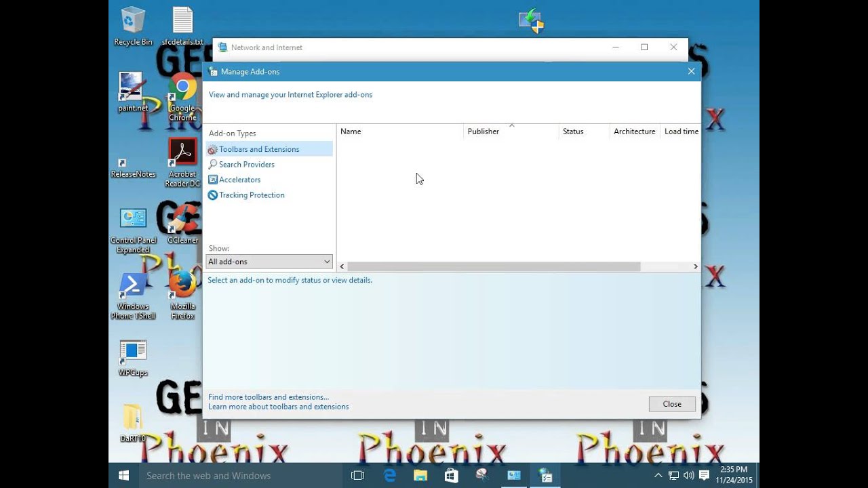Select the DaRT10 folder on desktop
The image size is (868, 488).
133,423
